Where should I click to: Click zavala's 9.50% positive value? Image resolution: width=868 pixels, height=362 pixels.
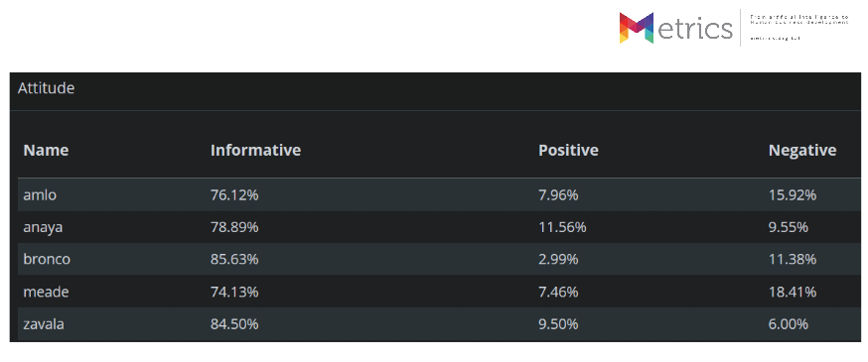coord(558,323)
